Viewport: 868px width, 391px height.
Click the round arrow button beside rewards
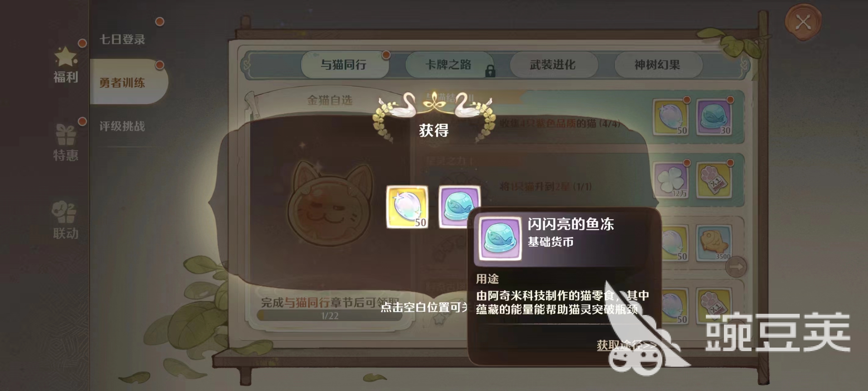point(736,267)
